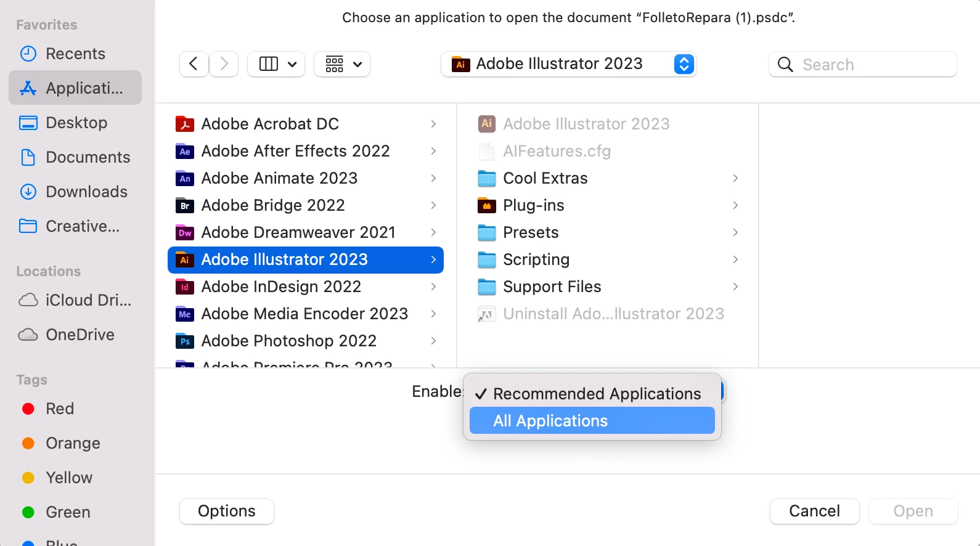Click the Adobe Bridge 2022 app icon
980x546 pixels.
pyautogui.click(x=185, y=205)
